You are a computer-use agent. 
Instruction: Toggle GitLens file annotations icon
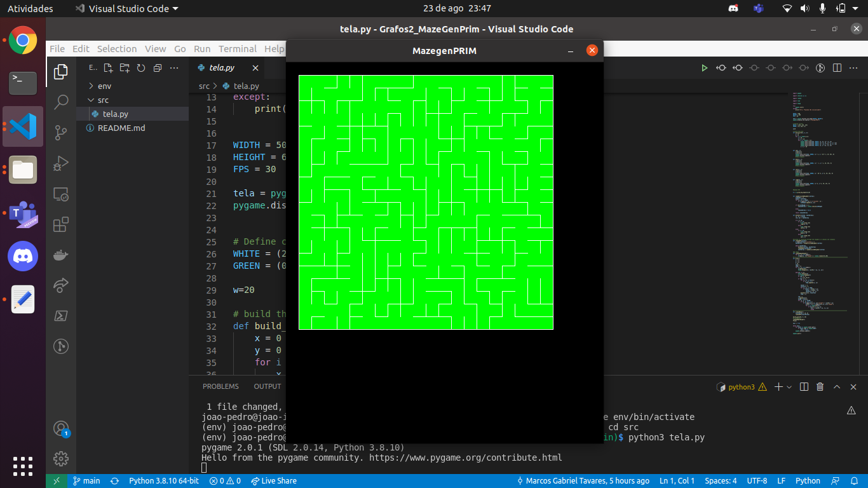(x=820, y=68)
